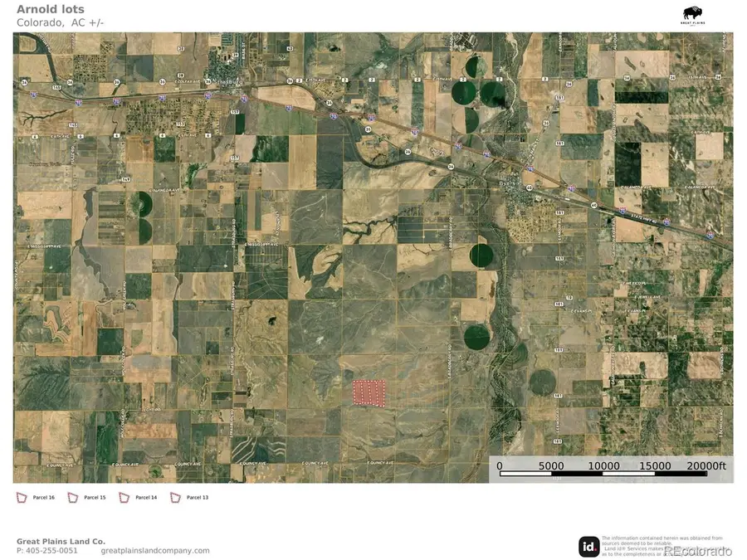Click the 'Colorado, AC +/-' subtitle
The width and height of the screenshot is (747, 560).
(60, 22)
